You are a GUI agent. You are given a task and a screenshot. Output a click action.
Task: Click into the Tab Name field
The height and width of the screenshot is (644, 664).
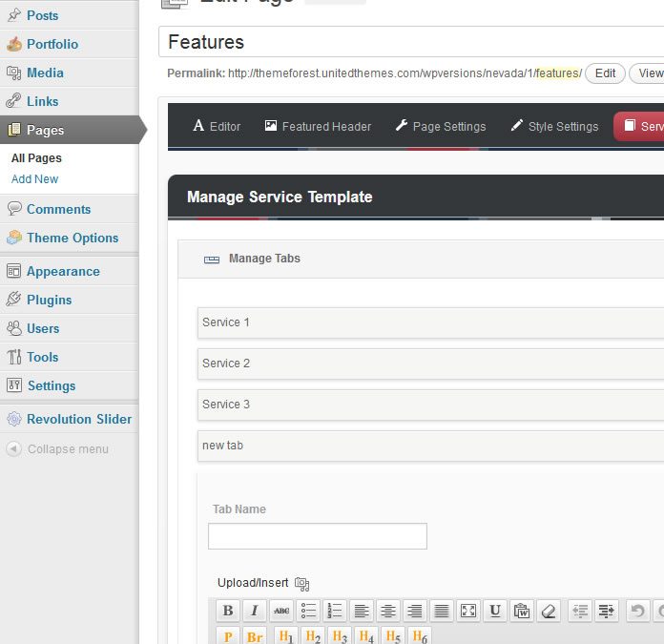tap(317, 536)
